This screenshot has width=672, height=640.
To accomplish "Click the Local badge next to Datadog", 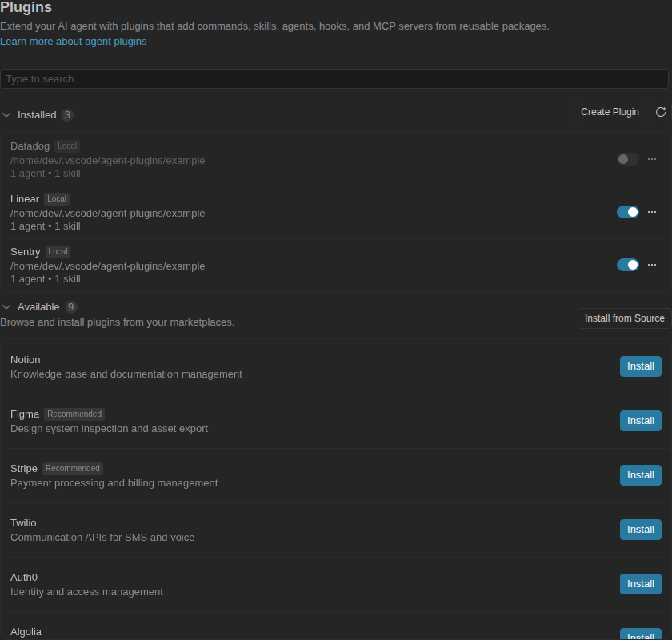I will click(67, 146).
